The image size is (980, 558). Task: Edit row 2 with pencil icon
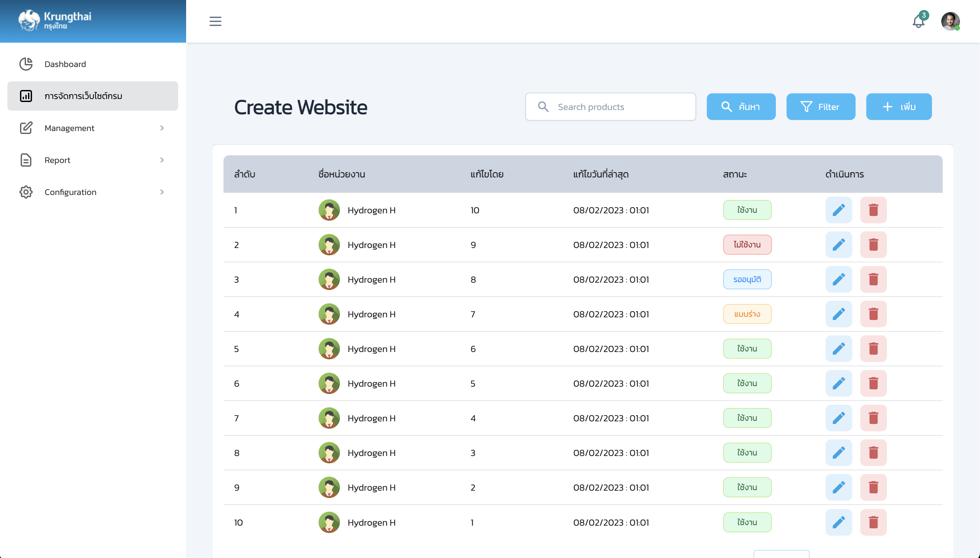click(839, 245)
